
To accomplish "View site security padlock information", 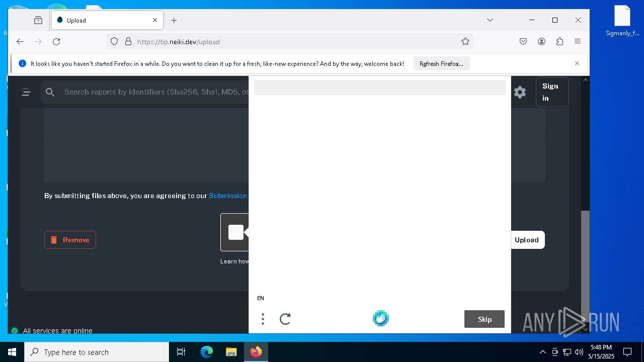I will (x=128, y=42).
